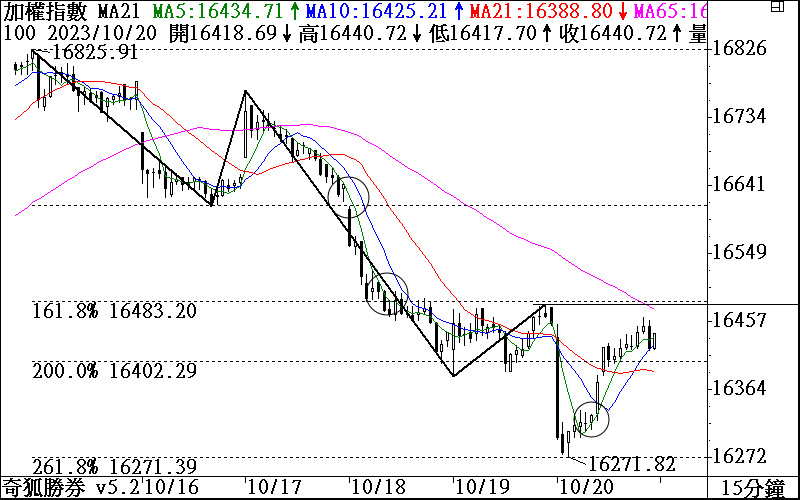Click the 奇狐勝券 v5.2 software label
800x500 pixels.
pos(71,488)
